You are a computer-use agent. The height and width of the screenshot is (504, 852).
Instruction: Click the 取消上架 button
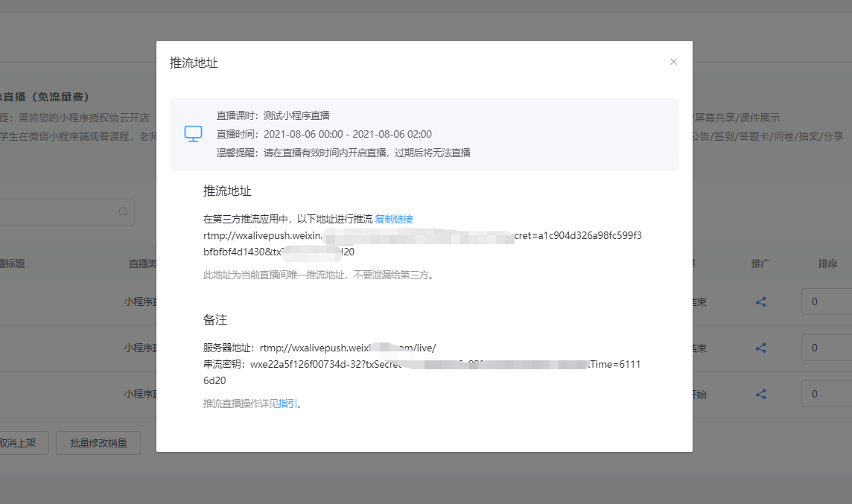coord(25,443)
